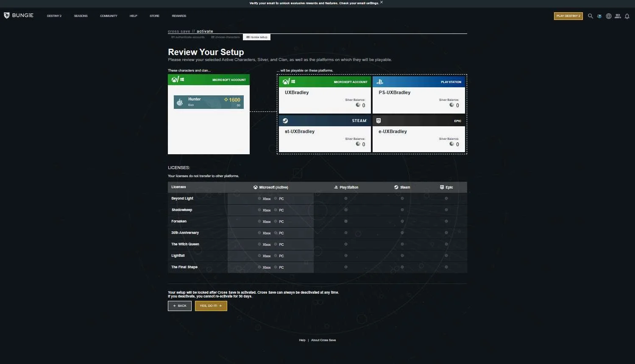The image size is (635, 364).
Task: Go to the 01 authenticate accounts step
Action: point(188,37)
